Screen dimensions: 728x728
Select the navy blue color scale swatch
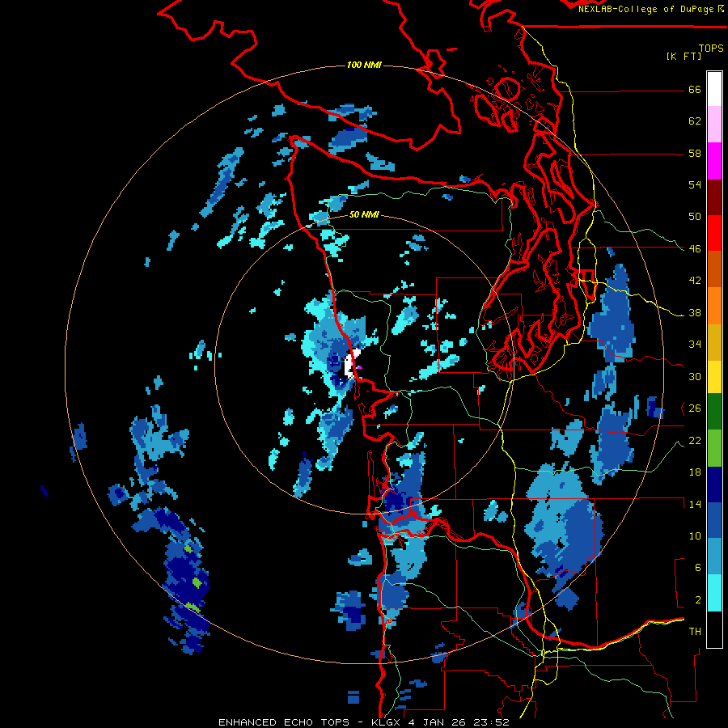(x=714, y=485)
